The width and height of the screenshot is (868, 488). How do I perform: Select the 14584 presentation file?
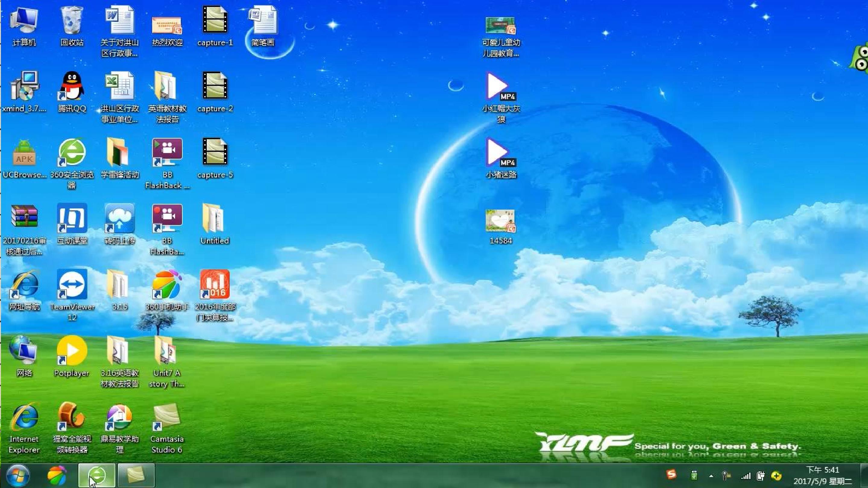(501, 227)
